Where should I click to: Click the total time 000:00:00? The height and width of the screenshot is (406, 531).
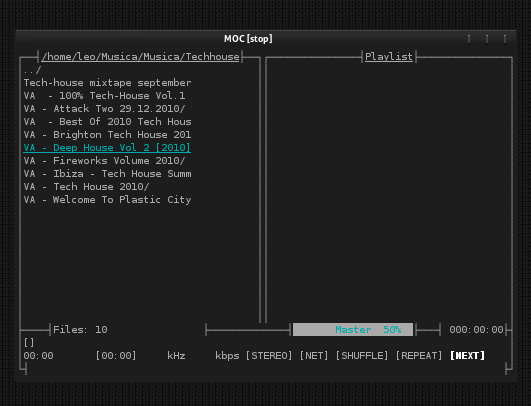476,329
